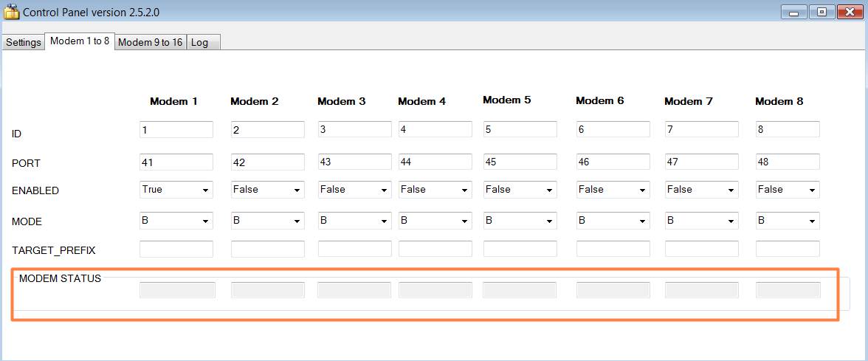Viewport: 868px width, 361px height.
Task: Switch to Modem 9 to 16 tab
Action: tap(151, 42)
